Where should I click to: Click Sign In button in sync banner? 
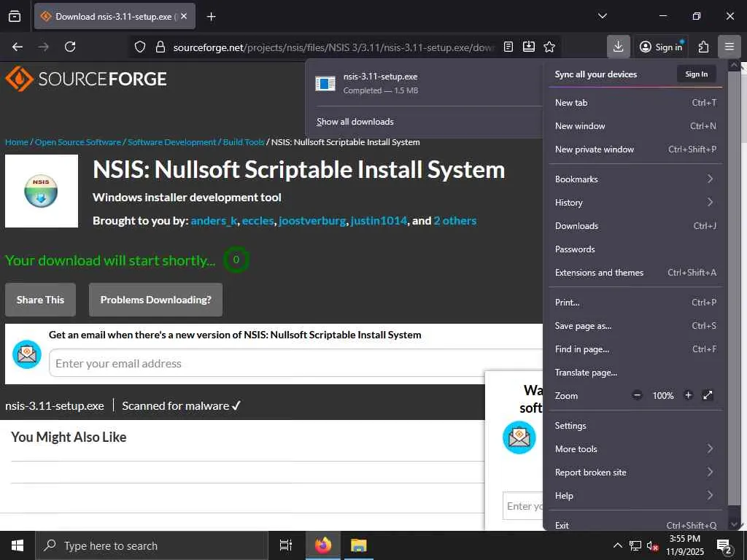(696, 74)
